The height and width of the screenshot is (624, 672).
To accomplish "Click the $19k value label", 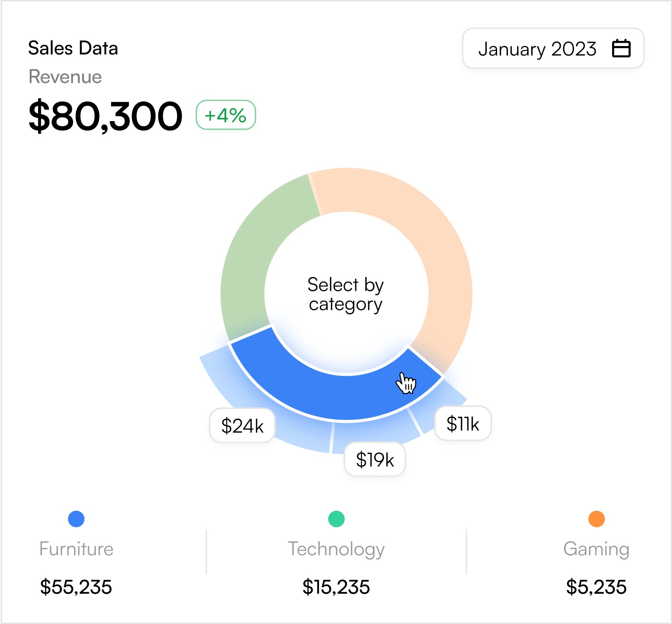I will (375, 459).
